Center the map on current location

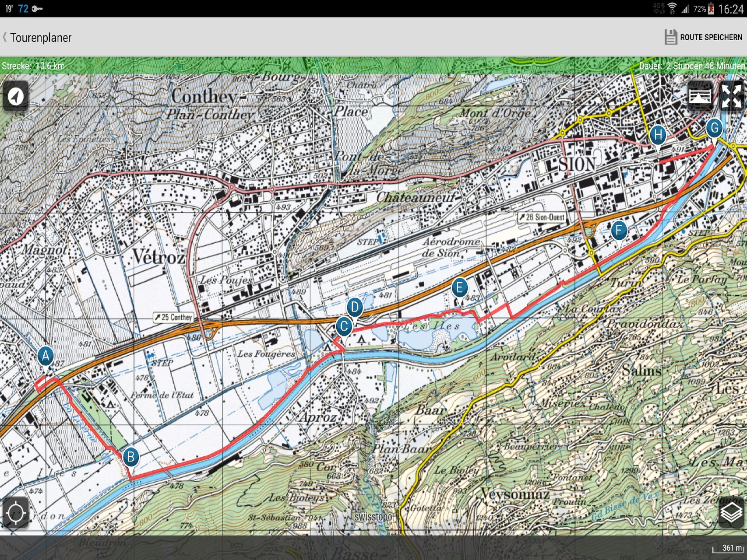point(16,513)
